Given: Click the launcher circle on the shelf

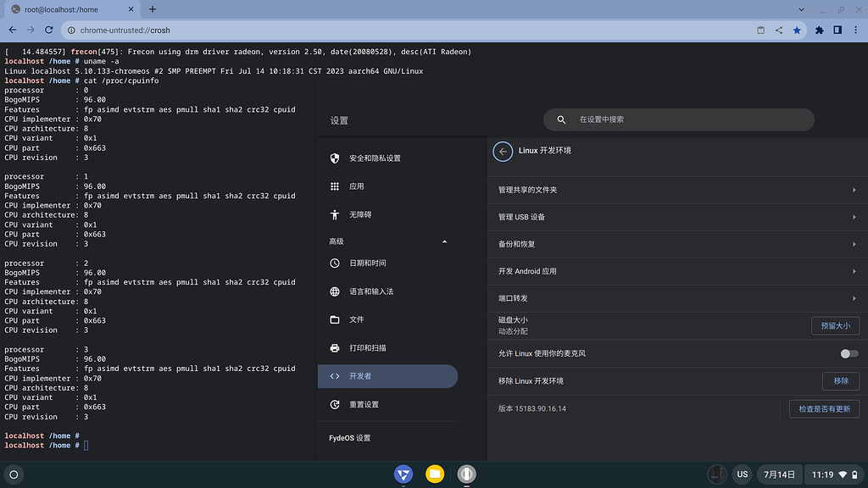Looking at the screenshot, I should tap(14, 474).
